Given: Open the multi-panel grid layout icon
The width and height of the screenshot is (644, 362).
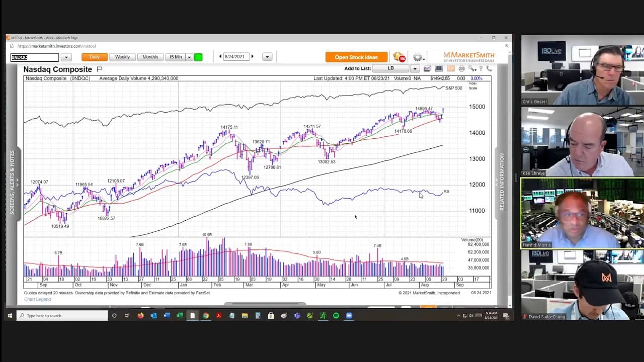Looking at the screenshot, I should click(439, 68).
